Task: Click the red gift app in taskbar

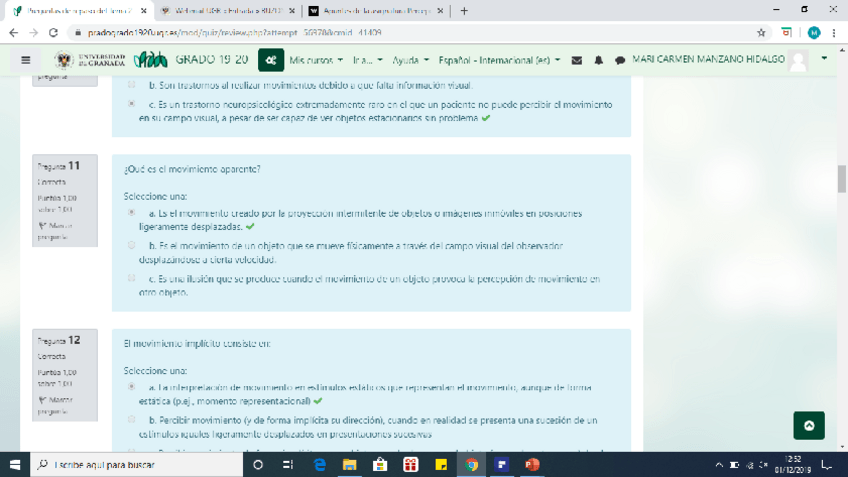Action: pyautogui.click(x=410, y=465)
